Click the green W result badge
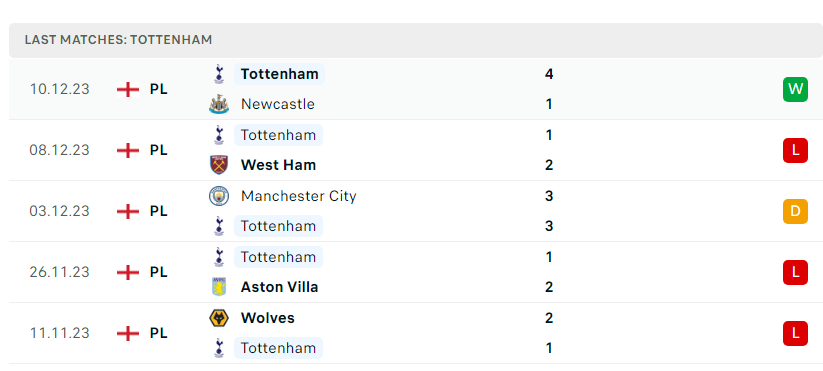Image resolution: width=823 pixels, height=371 pixels. (x=795, y=89)
